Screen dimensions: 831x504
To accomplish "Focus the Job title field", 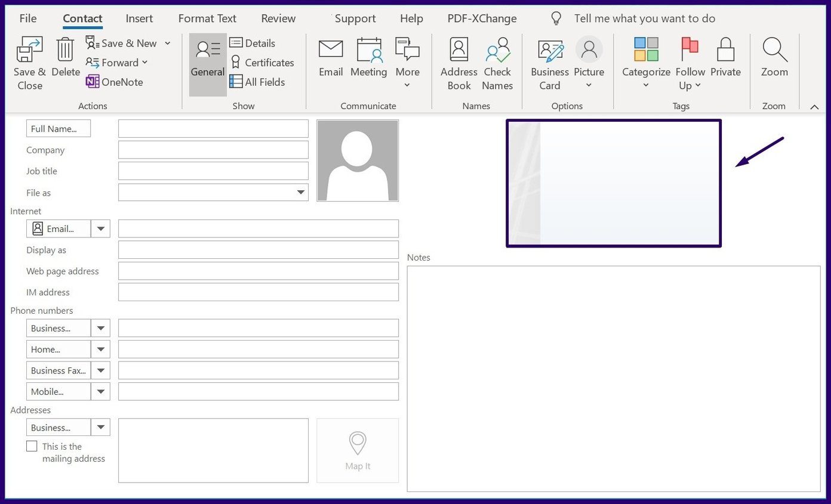I will coord(213,171).
